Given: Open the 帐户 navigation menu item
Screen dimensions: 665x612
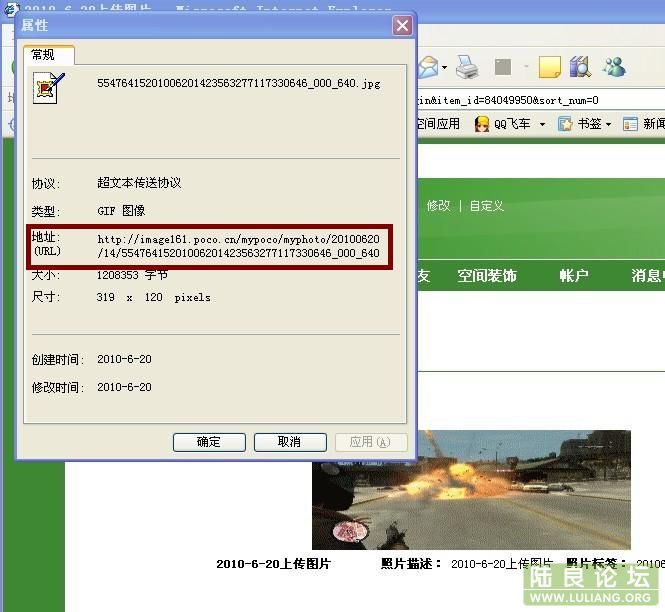Looking at the screenshot, I should [x=574, y=276].
